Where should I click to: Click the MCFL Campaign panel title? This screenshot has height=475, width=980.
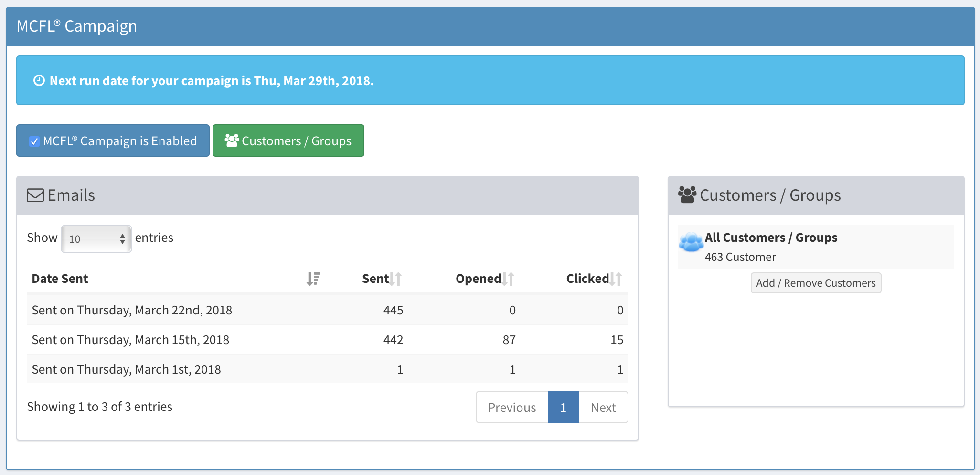point(77,26)
